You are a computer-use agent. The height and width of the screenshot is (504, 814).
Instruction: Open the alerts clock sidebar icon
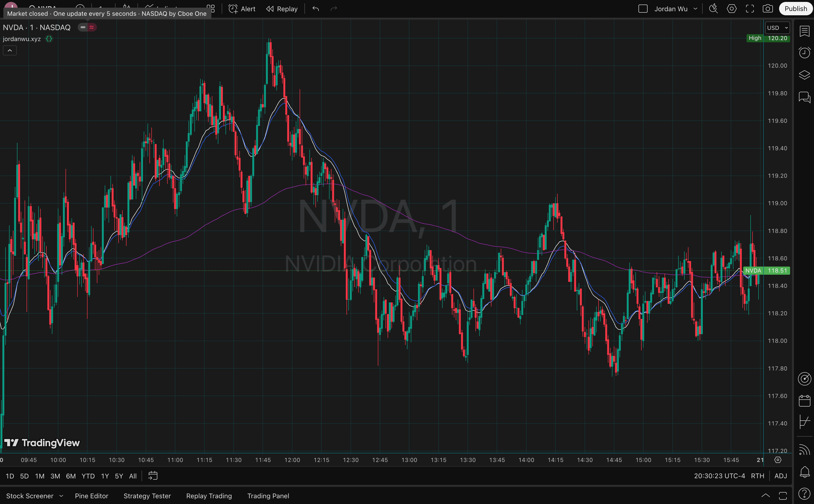804,53
